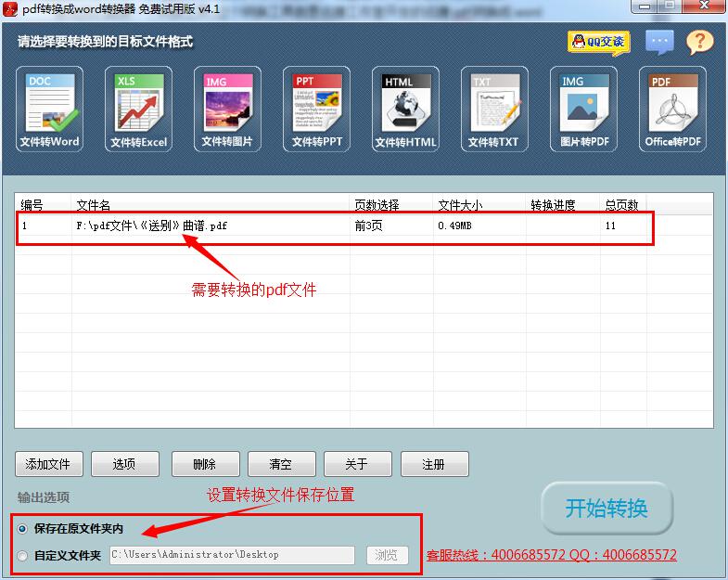The width and height of the screenshot is (728, 580).
Task: Select the Office转PDF conversion icon
Action: (672, 109)
